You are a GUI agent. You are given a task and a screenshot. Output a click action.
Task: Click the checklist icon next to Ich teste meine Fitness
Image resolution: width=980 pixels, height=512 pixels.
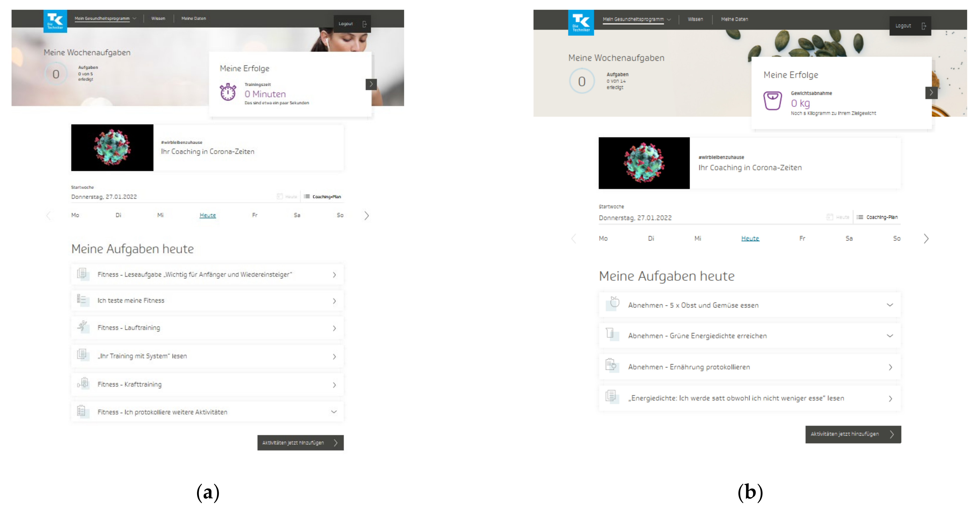click(82, 300)
